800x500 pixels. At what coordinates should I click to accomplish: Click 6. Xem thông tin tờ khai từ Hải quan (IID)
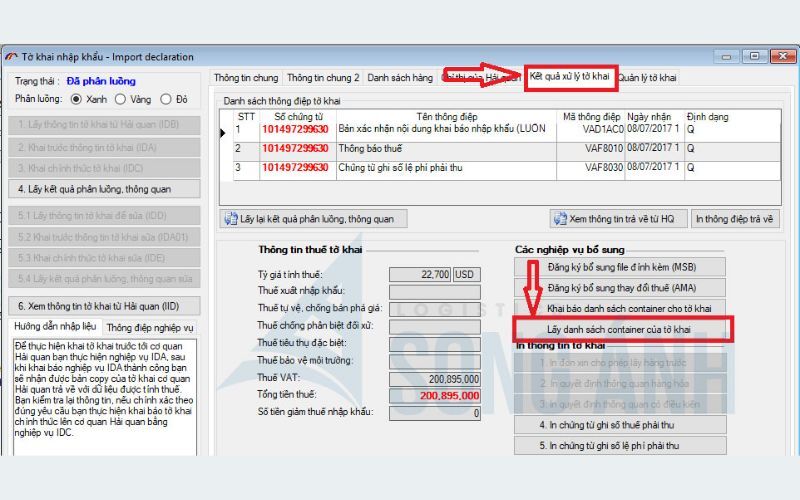coord(105,306)
